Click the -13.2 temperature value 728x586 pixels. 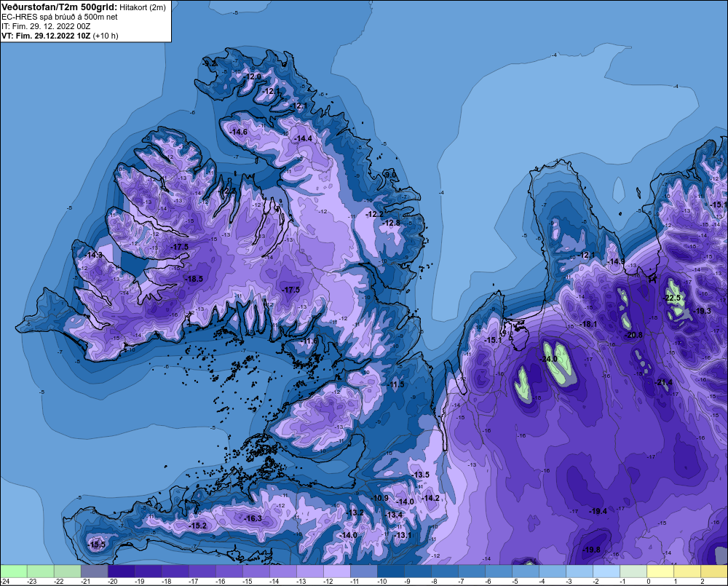pos(355,512)
